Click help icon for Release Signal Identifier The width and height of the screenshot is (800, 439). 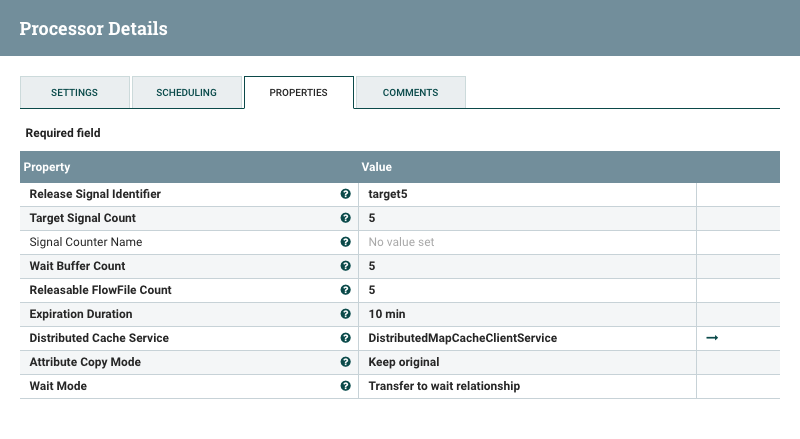pos(345,194)
